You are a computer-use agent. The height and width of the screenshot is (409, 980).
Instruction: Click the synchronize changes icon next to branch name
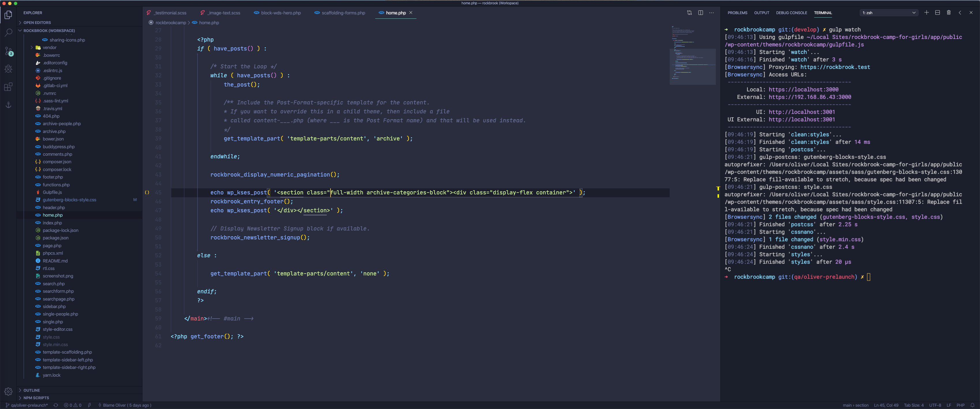[56, 405]
